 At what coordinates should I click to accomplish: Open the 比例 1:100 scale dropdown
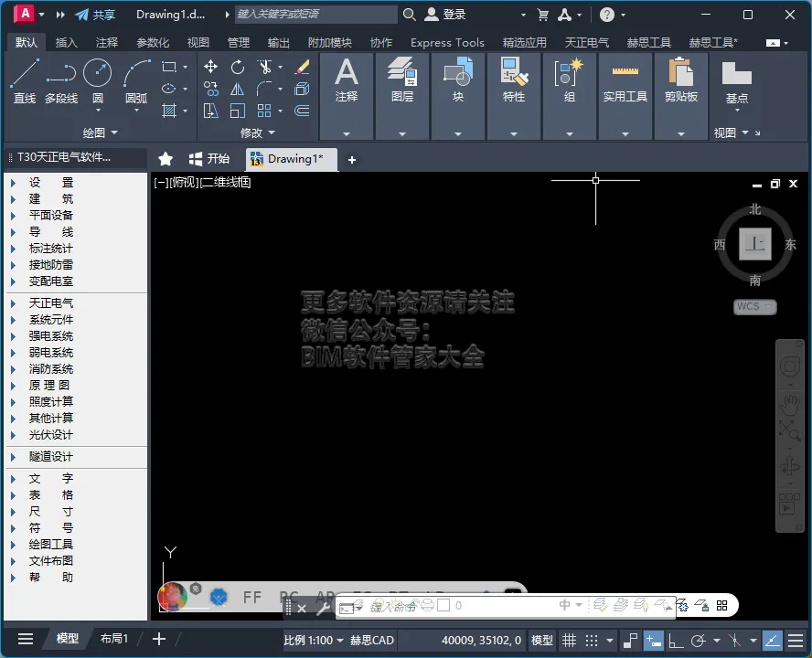point(314,641)
